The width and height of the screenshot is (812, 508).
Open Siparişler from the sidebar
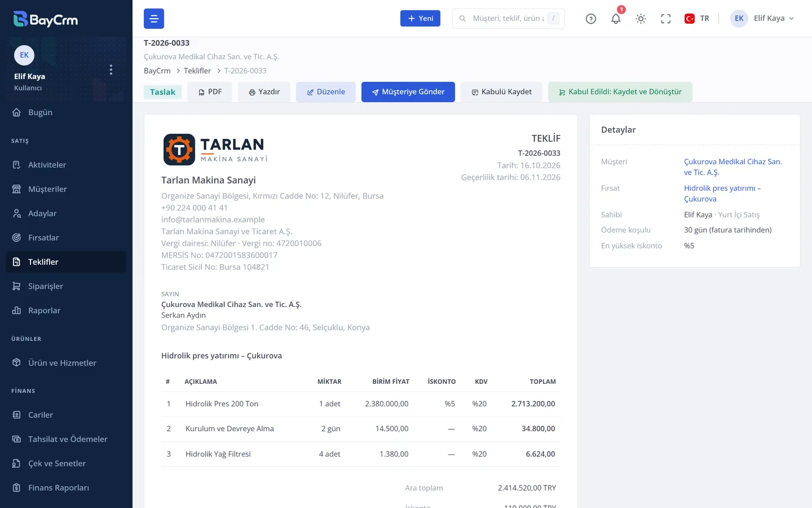point(66,286)
